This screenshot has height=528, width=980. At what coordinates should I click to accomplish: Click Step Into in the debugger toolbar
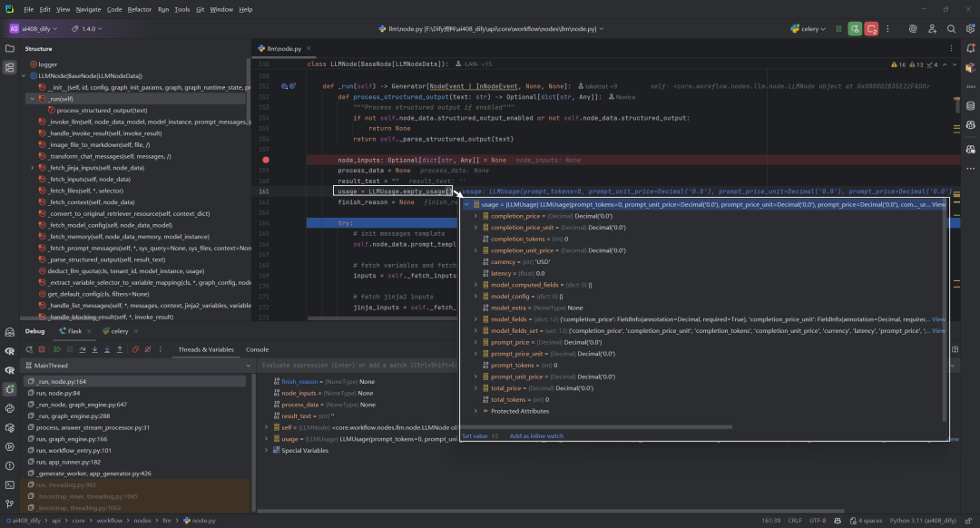point(95,349)
